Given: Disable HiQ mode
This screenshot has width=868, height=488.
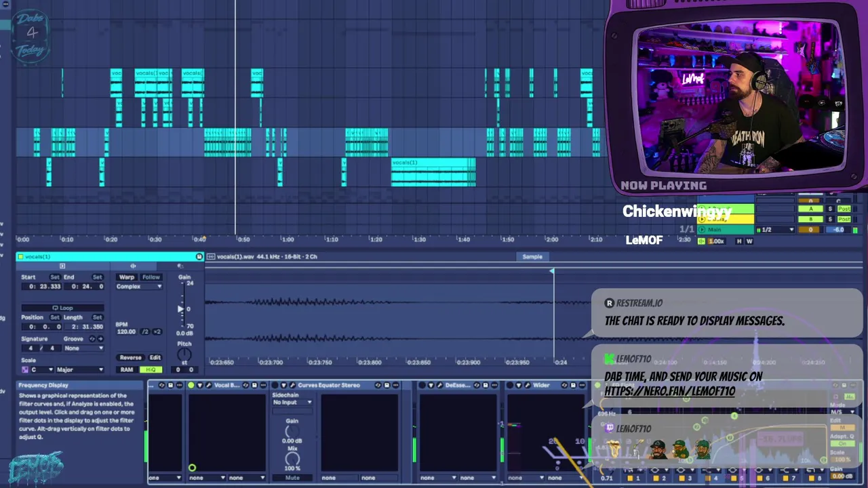Looking at the screenshot, I should 151,370.
